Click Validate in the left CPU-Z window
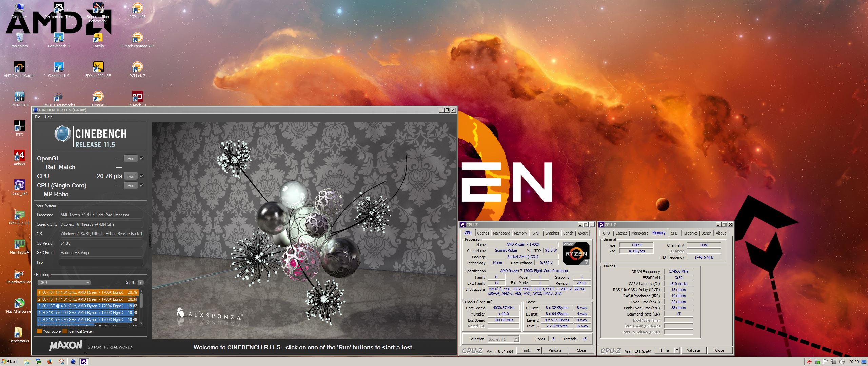 tap(555, 350)
